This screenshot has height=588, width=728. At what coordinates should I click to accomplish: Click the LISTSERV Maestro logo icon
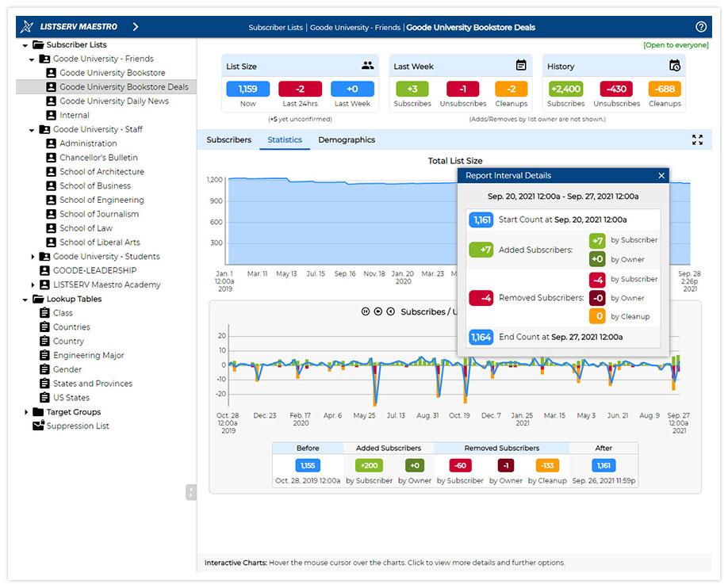[27, 27]
